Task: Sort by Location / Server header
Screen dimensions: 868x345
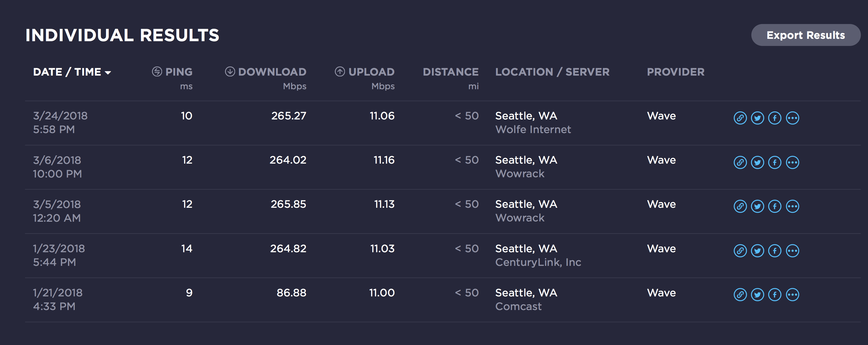Action: coord(552,72)
